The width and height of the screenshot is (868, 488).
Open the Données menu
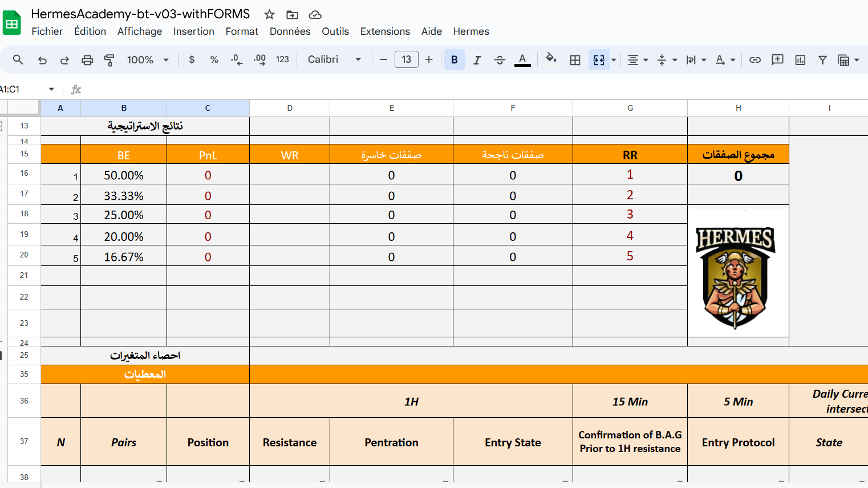290,31
